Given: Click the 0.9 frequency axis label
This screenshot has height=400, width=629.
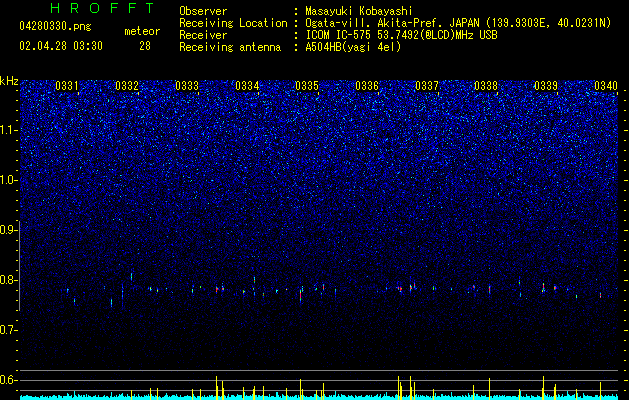Looking at the screenshot, I should pyautogui.click(x=8, y=230).
